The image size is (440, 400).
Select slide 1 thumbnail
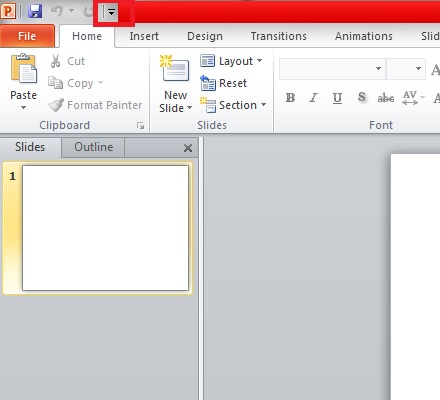105,228
